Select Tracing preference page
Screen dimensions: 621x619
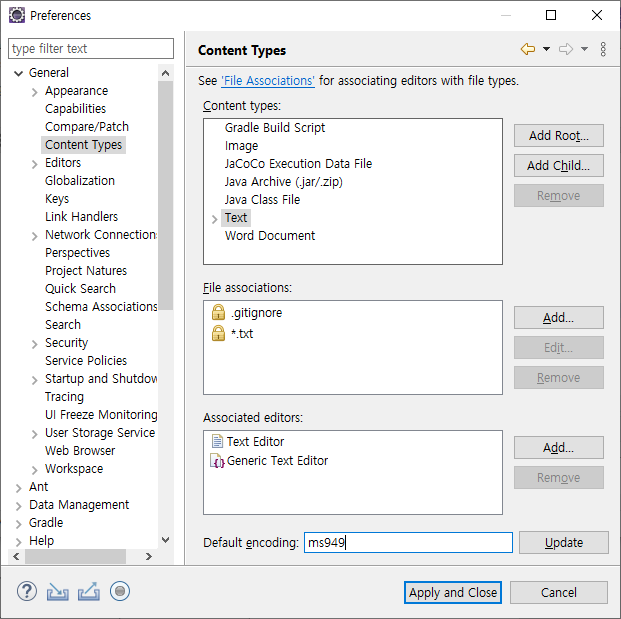(x=64, y=396)
